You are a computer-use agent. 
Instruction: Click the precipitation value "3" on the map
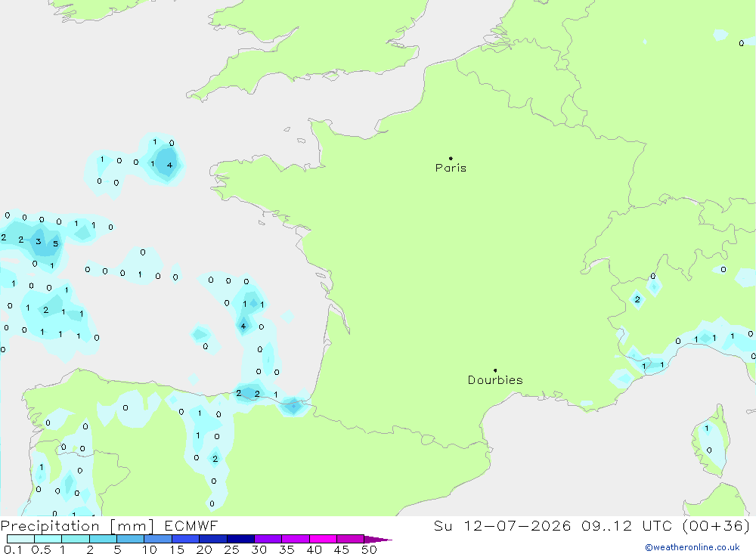(x=38, y=242)
